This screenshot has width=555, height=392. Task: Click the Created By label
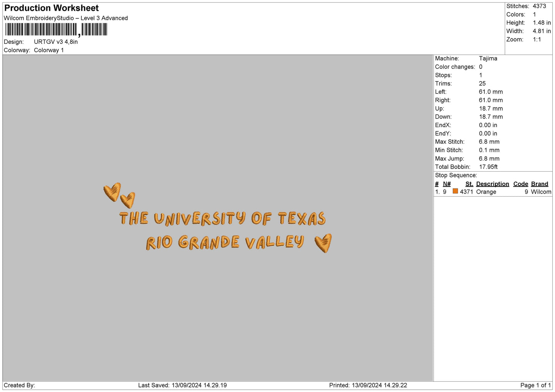(x=19, y=385)
